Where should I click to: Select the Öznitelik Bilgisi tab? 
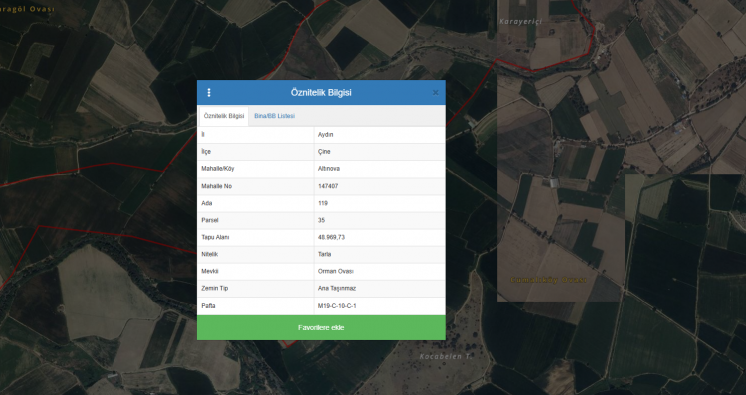pos(224,116)
